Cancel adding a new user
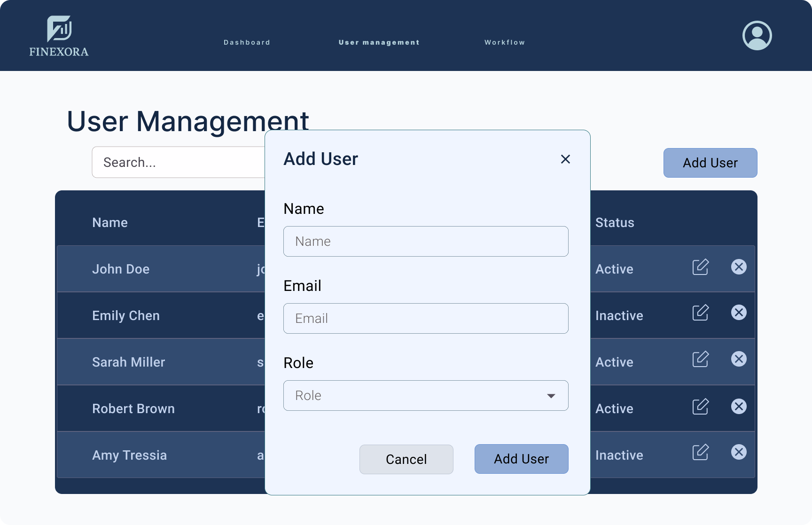812x525 pixels. coord(406,459)
